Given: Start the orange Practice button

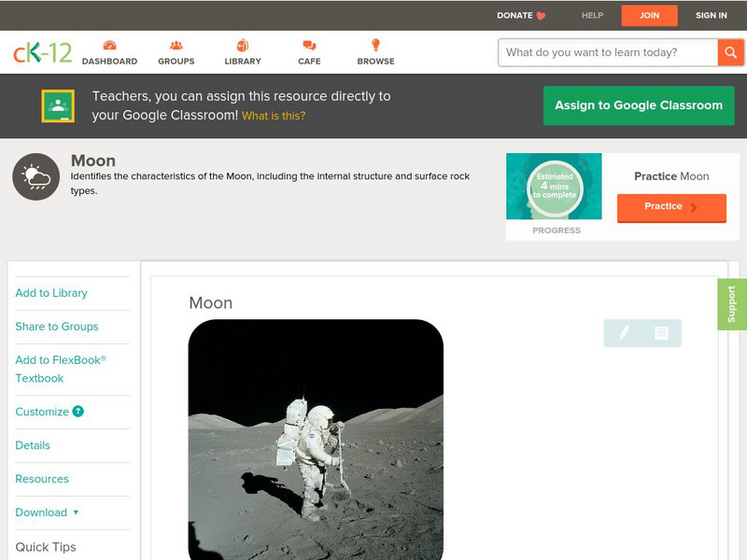Looking at the screenshot, I should coord(671,207).
